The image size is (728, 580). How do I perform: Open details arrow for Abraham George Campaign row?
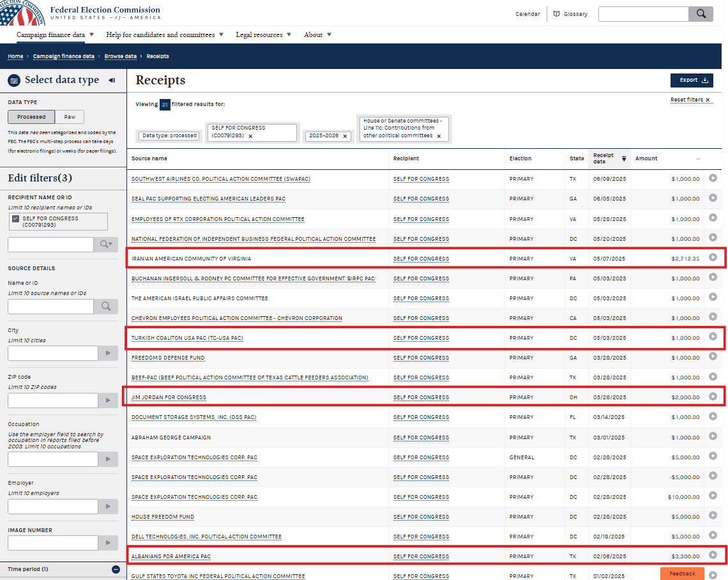pyautogui.click(x=713, y=436)
